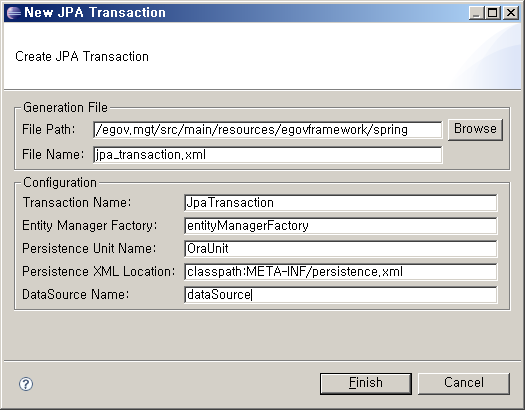Cancel the JPA transaction wizard
Image resolution: width=525 pixels, height=410 pixels.
[464, 384]
